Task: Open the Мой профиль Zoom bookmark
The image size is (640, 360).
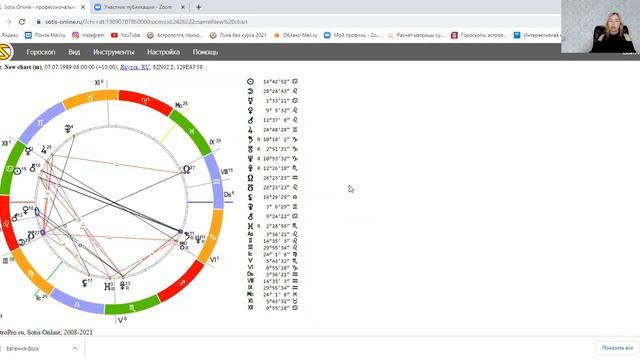Action: (352, 35)
